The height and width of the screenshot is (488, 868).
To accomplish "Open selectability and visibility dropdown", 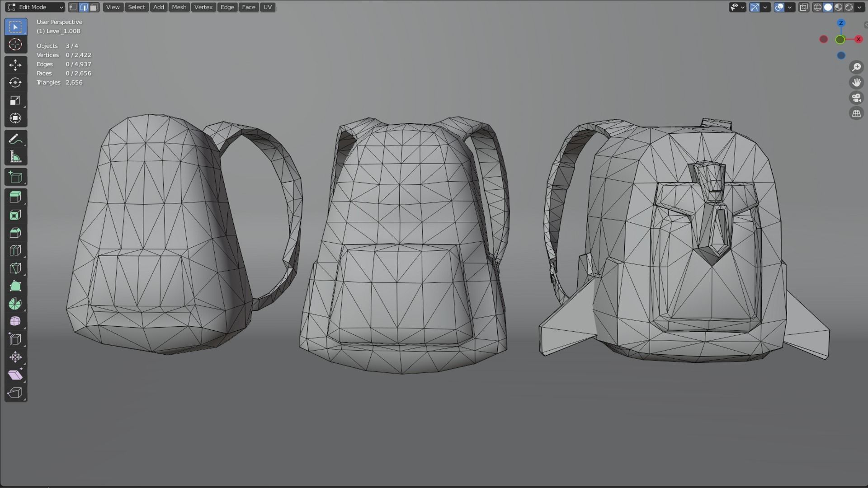I will [x=737, y=7].
